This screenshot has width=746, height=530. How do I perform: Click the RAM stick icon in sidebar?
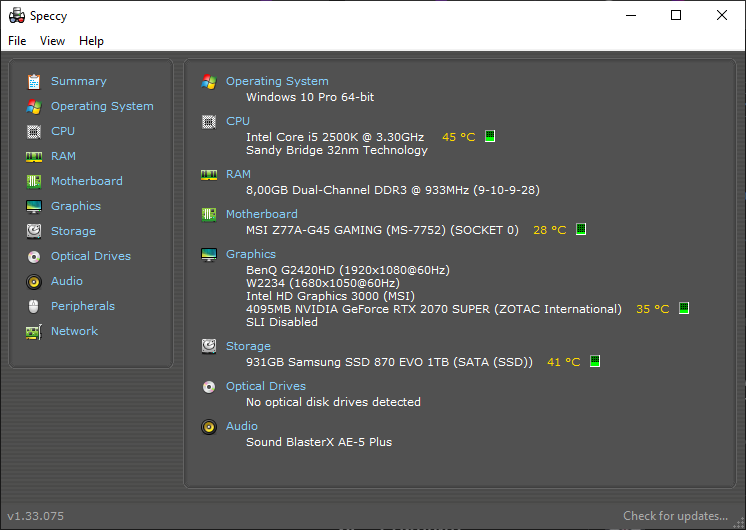coord(34,157)
